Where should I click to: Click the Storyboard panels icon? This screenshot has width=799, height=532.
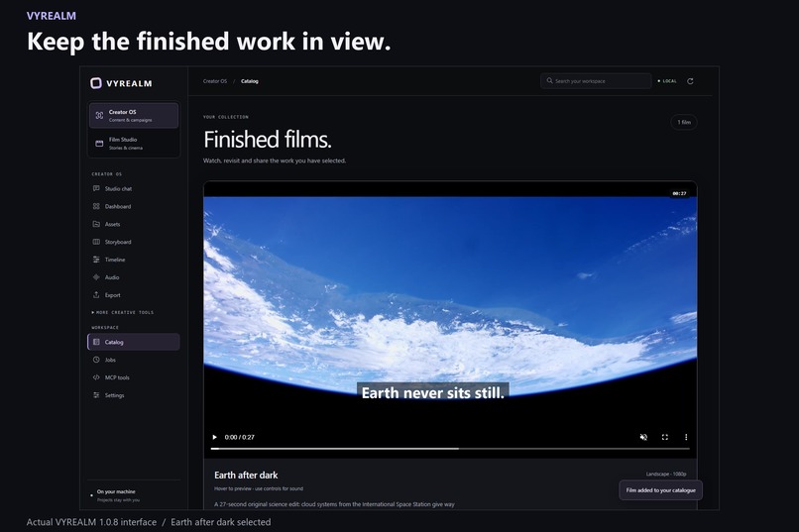(x=96, y=242)
